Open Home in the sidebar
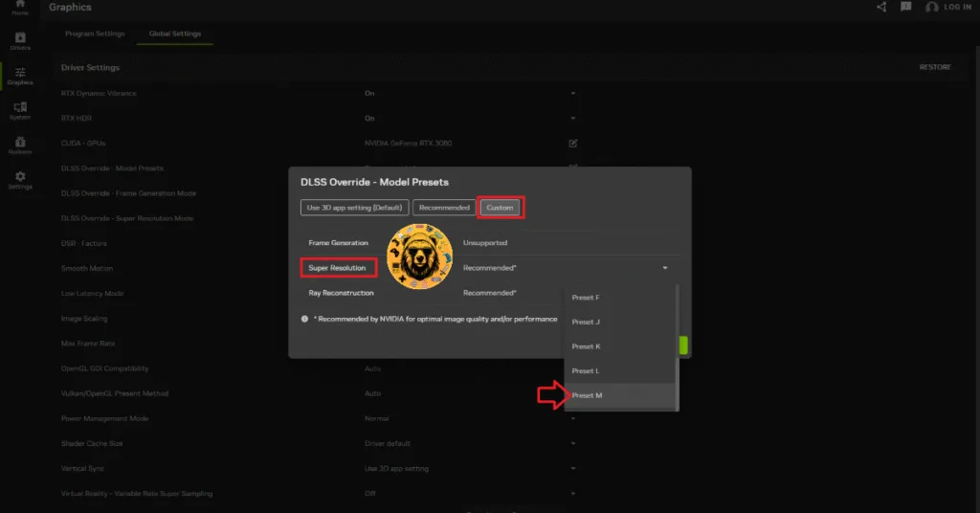This screenshot has height=513, width=980. click(20, 8)
